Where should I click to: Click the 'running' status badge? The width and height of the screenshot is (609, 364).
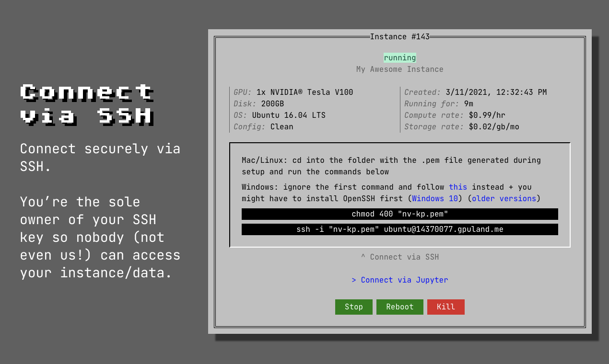coord(399,57)
